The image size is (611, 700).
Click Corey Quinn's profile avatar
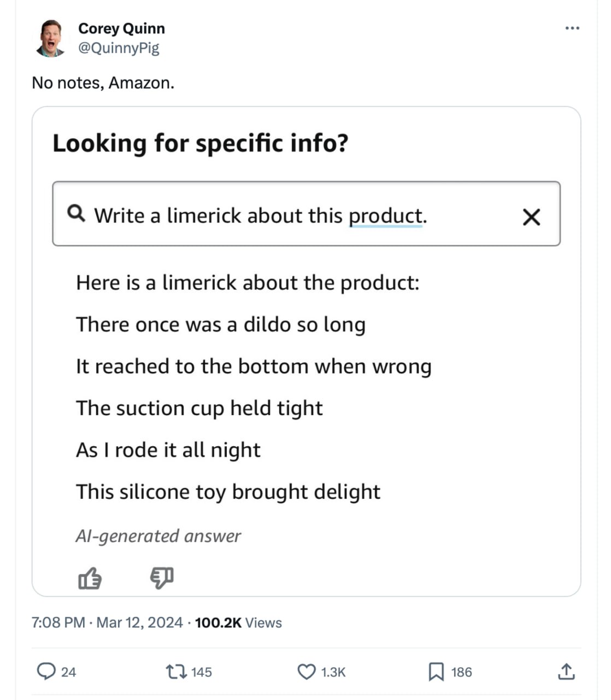51,38
